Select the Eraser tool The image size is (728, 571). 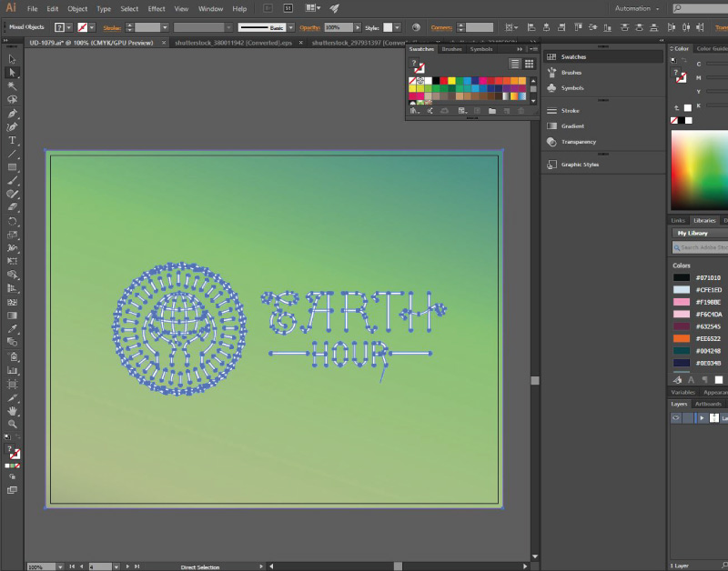point(12,207)
